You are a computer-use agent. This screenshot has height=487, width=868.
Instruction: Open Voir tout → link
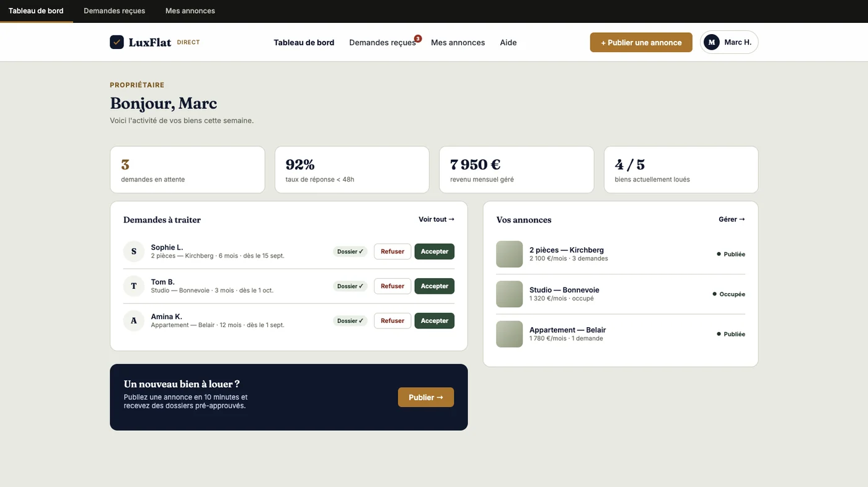(x=436, y=219)
